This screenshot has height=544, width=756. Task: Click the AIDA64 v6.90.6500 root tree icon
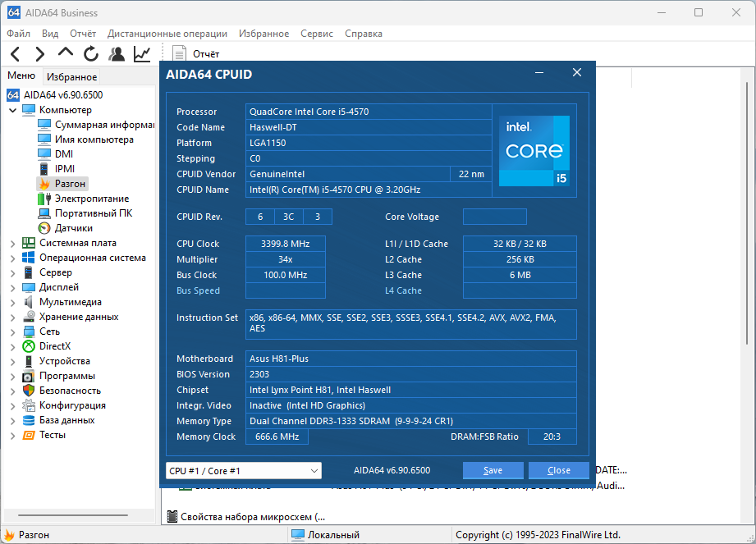(x=13, y=95)
